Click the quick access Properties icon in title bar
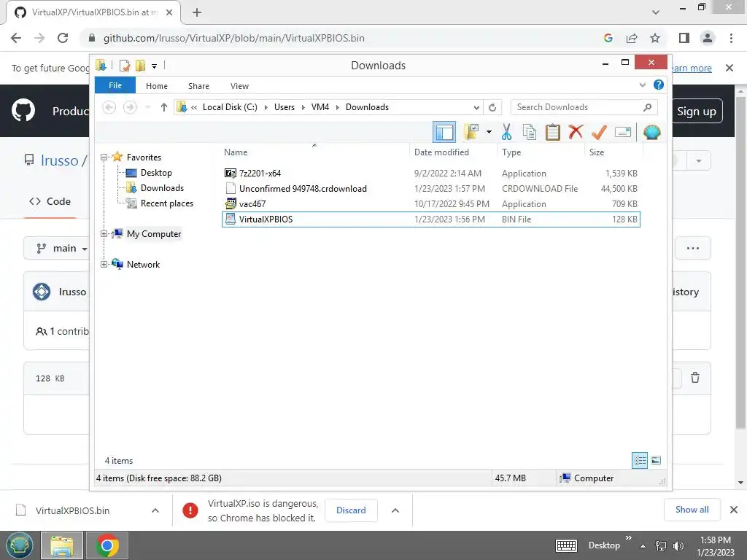Image resolution: width=747 pixels, height=560 pixels. (x=124, y=65)
